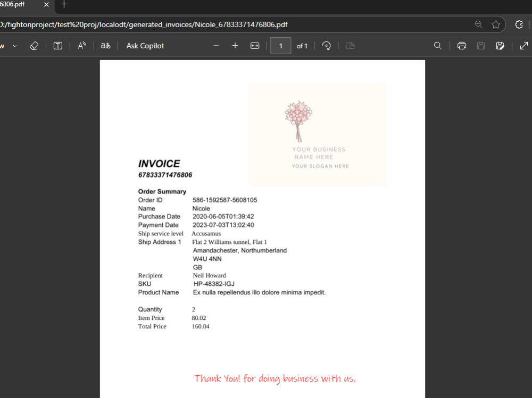Open a new browser tab

click(64, 4)
